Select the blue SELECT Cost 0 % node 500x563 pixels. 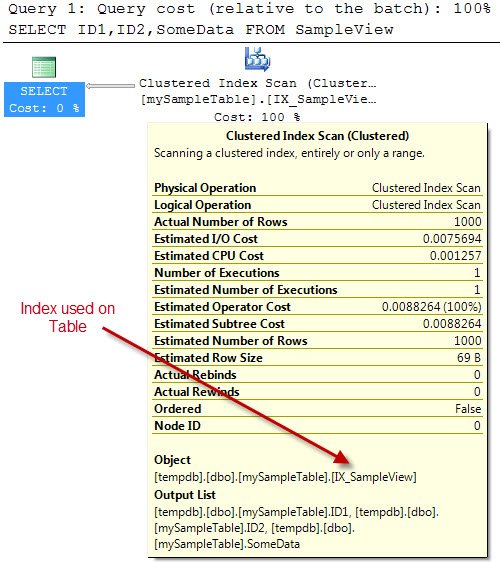pyautogui.click(x=45, y=99)
